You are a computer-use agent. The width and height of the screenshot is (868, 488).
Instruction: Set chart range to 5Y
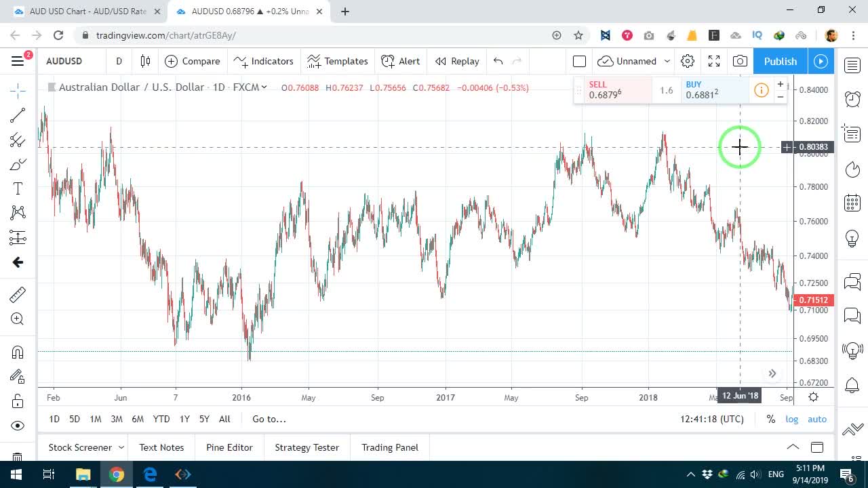(204, 419)
